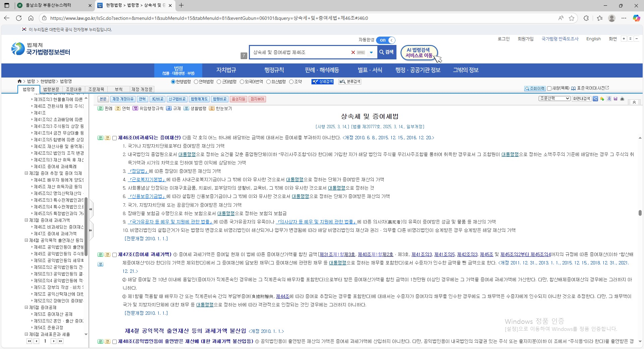Open 규제 info via the blue 규 icon
Viewport: 644px width, 349px height.
pos(169,108)
